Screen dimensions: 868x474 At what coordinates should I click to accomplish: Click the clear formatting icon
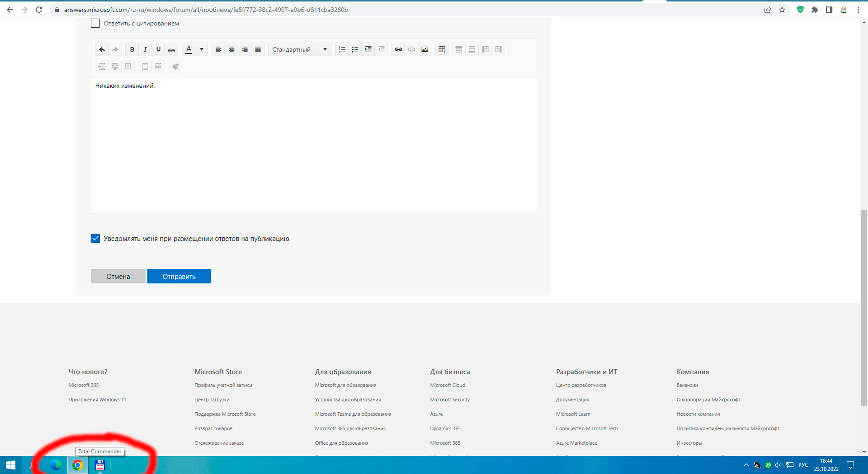(175, 66)
